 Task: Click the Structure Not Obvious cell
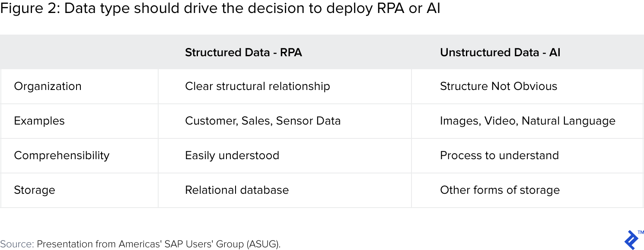click(x=498, y=86)
